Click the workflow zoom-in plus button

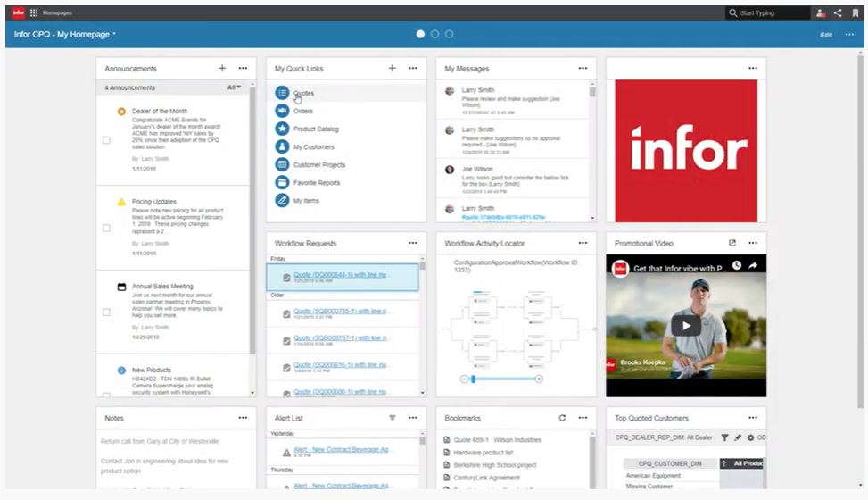tap(539, 379)
